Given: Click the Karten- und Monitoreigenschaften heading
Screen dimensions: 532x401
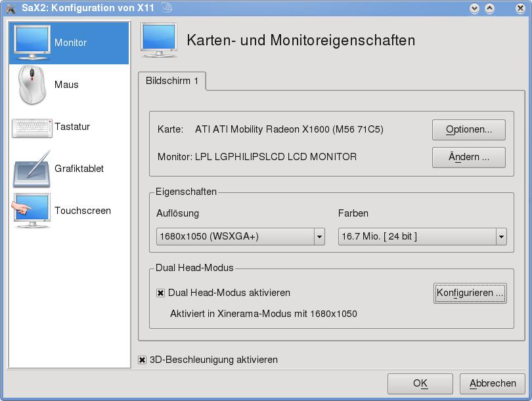Looking at the screenshot, I should point(301,40).
